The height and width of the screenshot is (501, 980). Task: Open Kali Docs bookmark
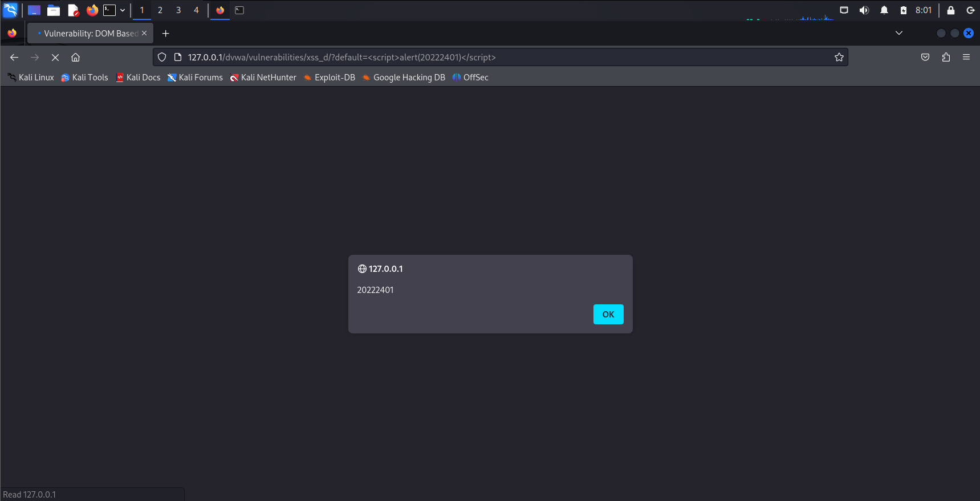click(138, 78)
